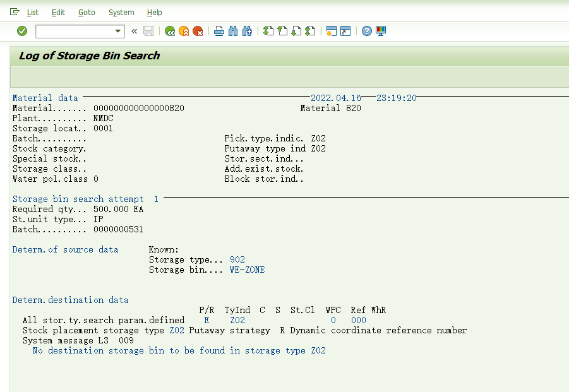Go to the next page icon

(x=296, y=31)
